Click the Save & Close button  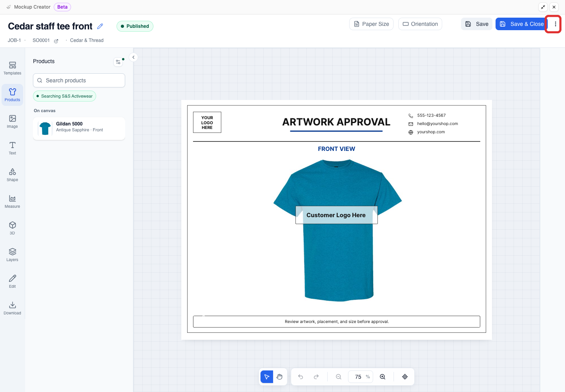tap(521, 24)
